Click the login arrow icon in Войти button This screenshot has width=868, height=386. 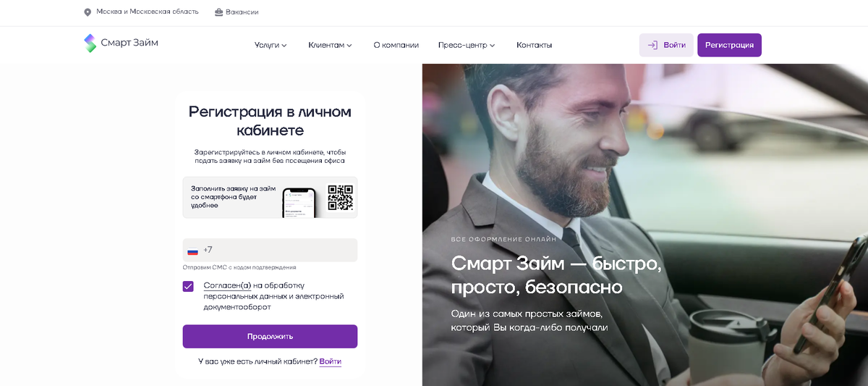point(652,45)
